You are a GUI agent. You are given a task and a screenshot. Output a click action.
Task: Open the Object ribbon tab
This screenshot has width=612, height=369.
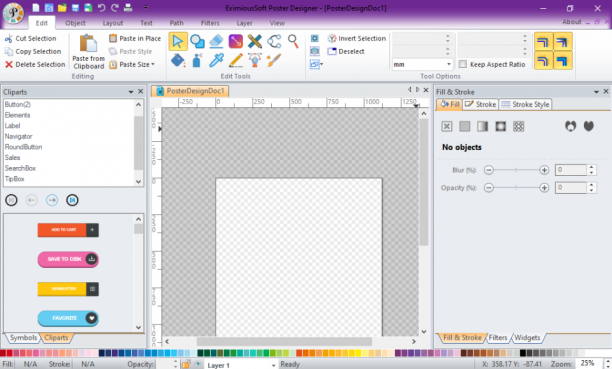pos(75,23)
